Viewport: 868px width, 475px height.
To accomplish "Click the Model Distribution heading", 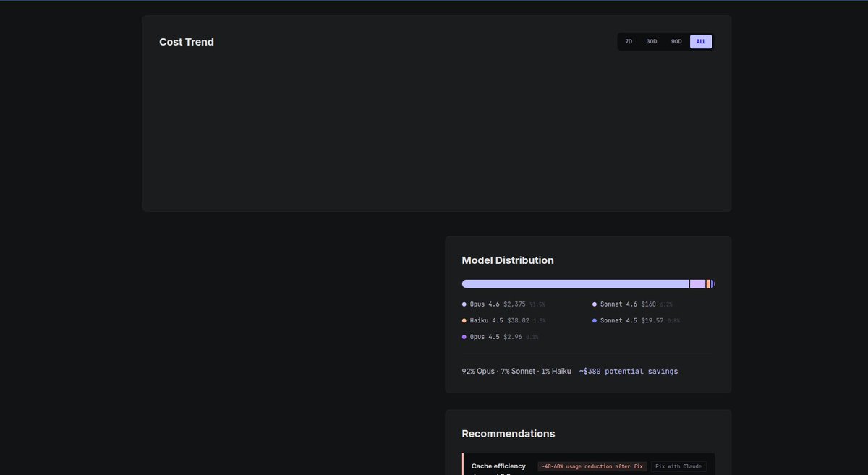I will pos(508,260).
